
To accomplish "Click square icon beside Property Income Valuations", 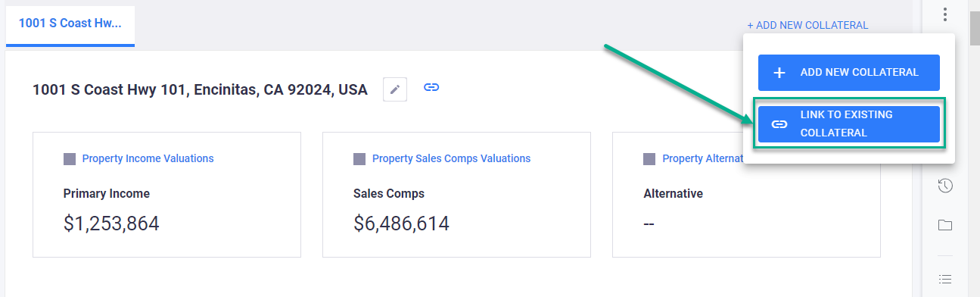I will click(70, 159).
